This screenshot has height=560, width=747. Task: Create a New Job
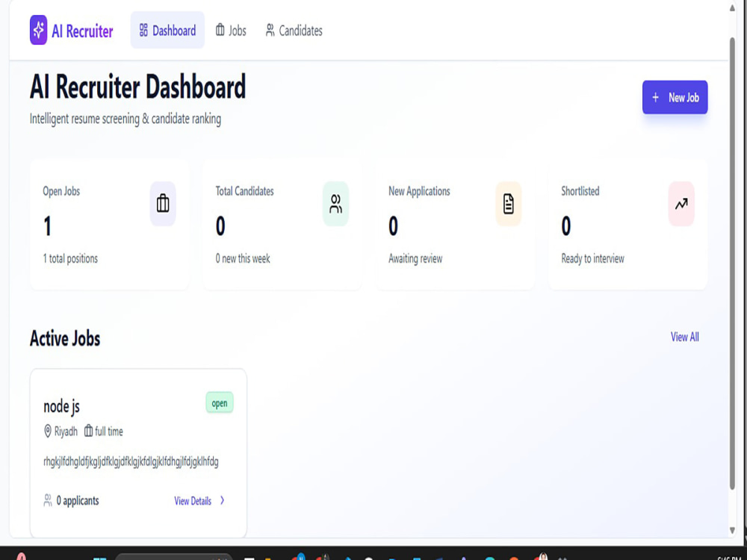[675, 97]
